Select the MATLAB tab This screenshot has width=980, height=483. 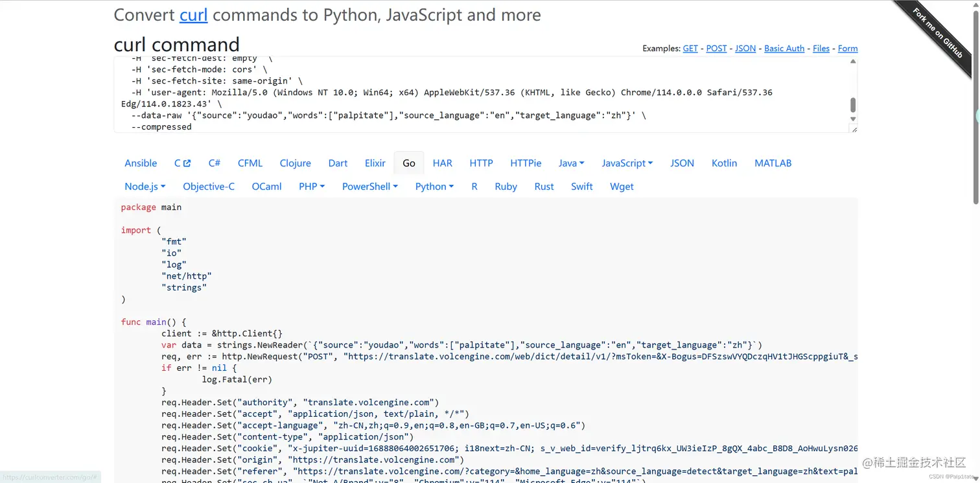click(x=773, y=163)
